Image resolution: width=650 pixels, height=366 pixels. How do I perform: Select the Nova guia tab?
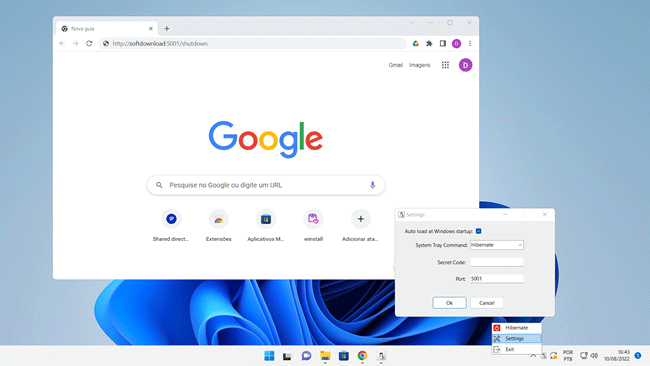click(107, 29)
